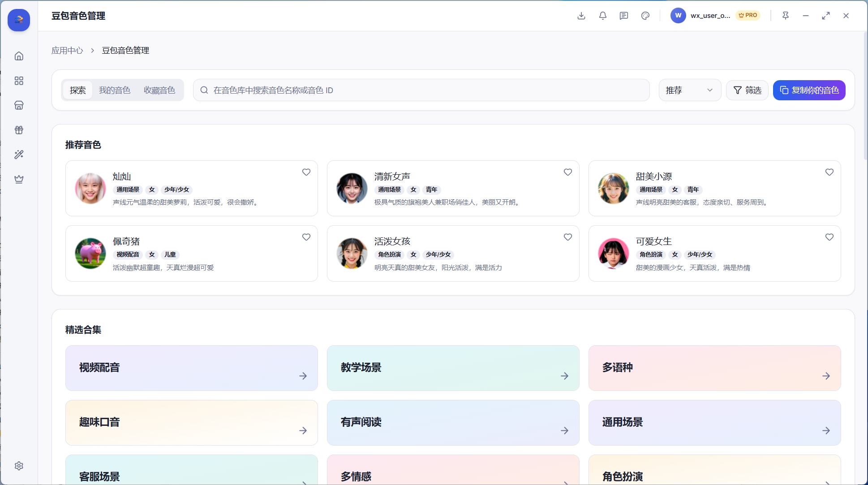Click the 复制你的音色 button
The width and height of the screenshot is (868, 485).
click(809, 90)
